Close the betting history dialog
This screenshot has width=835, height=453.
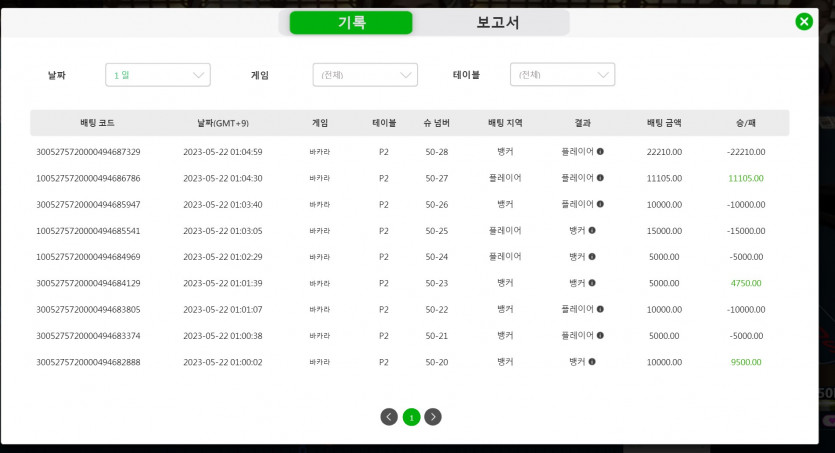click(x=804, y=21)
